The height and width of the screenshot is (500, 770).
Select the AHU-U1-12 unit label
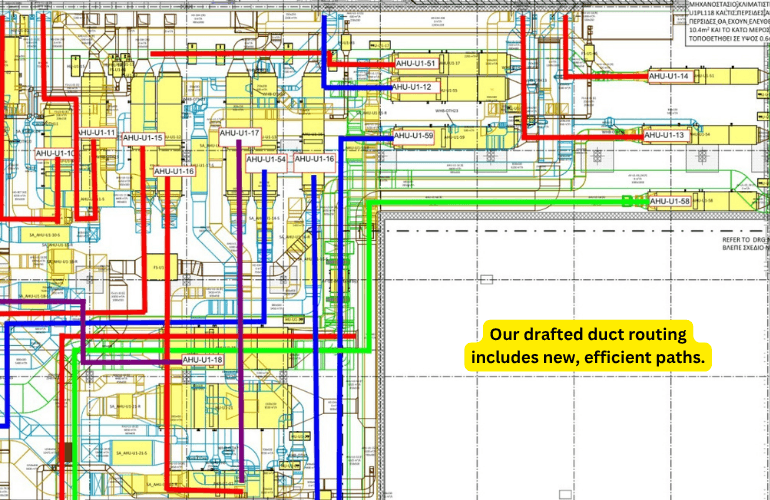[x=411, y=88]
